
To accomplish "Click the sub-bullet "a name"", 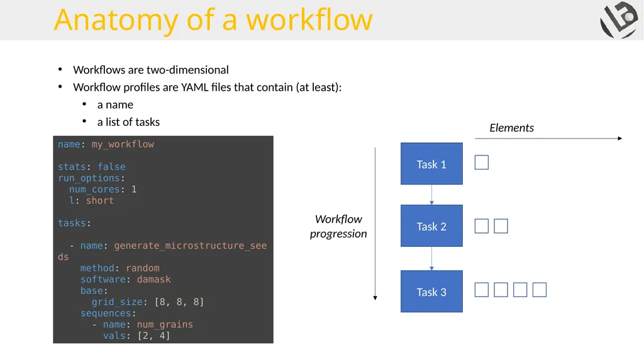I will pyautogui.click(x=115, y=105).
